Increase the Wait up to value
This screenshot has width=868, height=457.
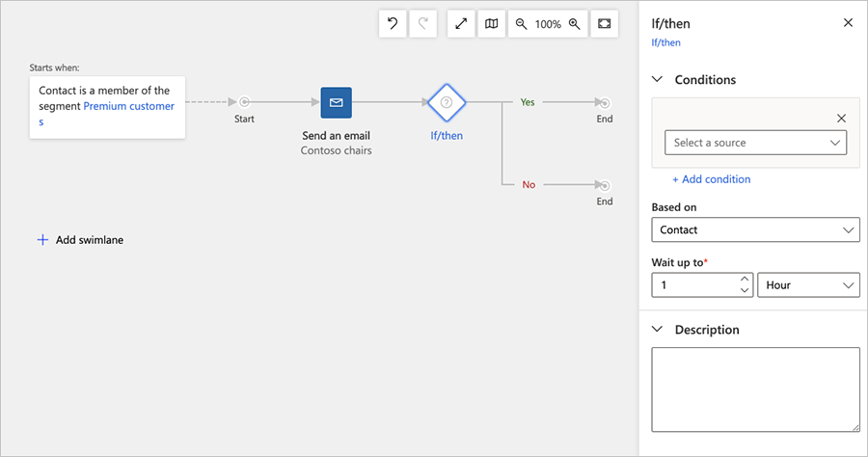(x=745, y=280)
